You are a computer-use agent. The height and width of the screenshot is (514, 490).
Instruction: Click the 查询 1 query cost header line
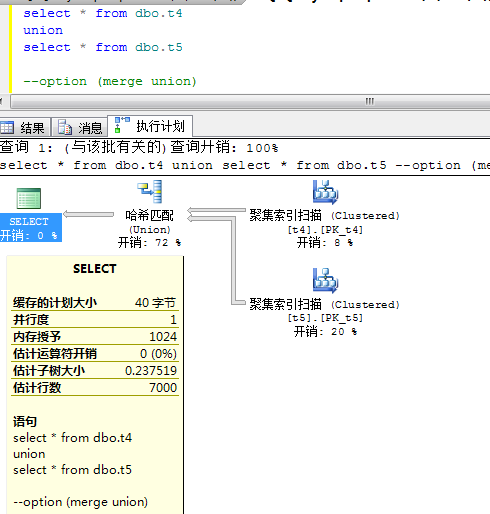point(139,147)
